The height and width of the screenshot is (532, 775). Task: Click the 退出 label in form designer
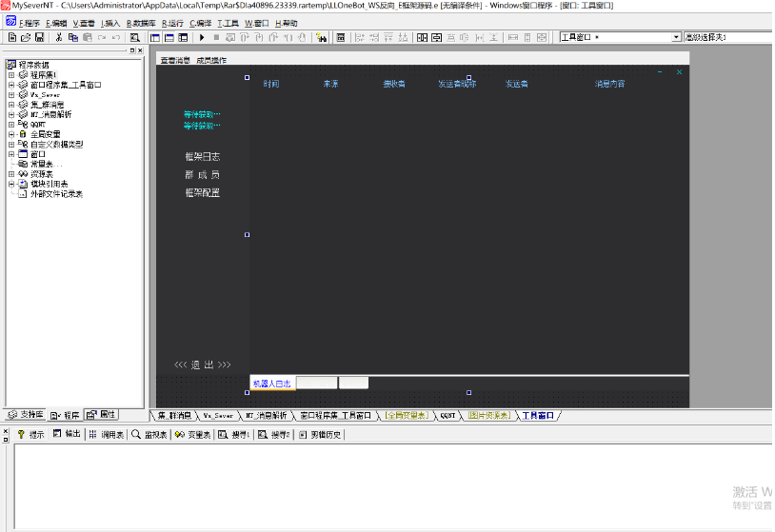[202, 365]
